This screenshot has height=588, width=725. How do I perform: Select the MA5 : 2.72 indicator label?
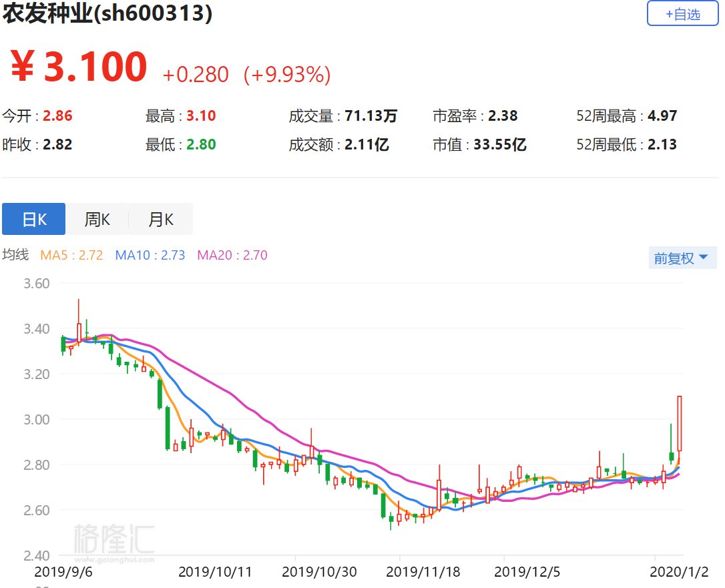point(71,255)
